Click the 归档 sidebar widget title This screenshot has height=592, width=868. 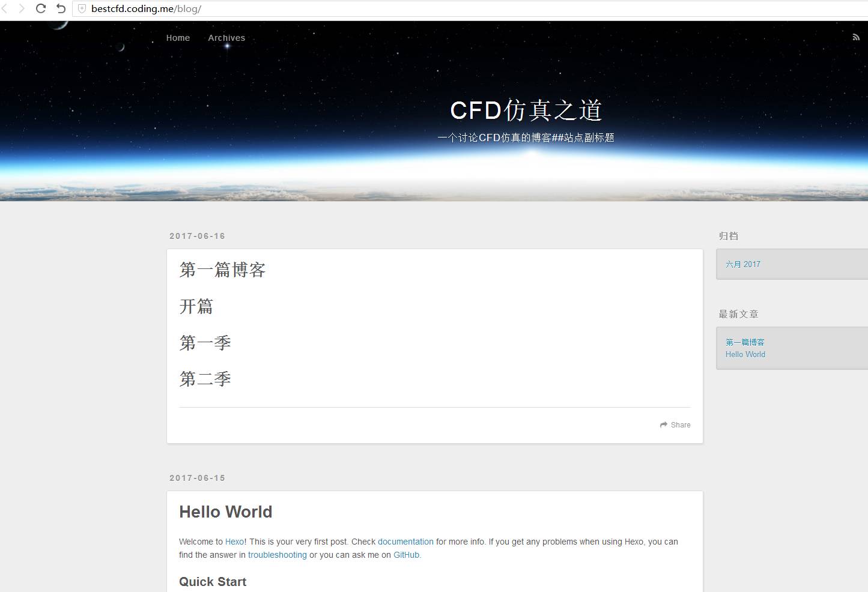click(729, 236)
